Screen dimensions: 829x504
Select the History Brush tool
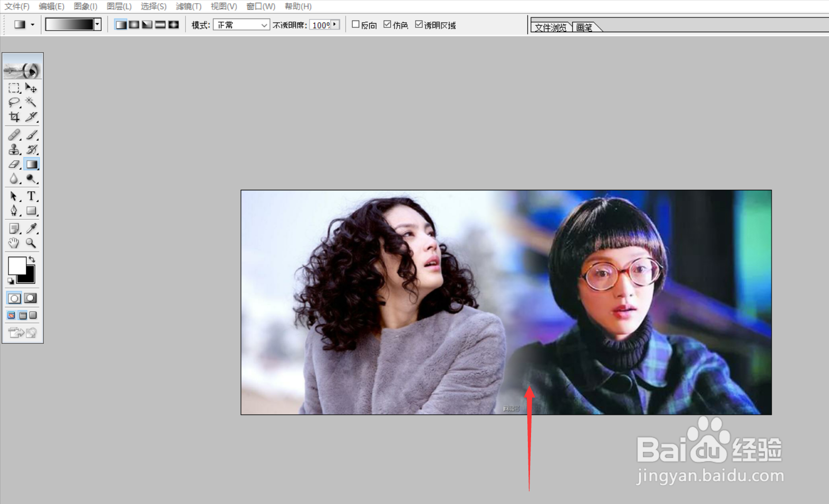(31, 150)
